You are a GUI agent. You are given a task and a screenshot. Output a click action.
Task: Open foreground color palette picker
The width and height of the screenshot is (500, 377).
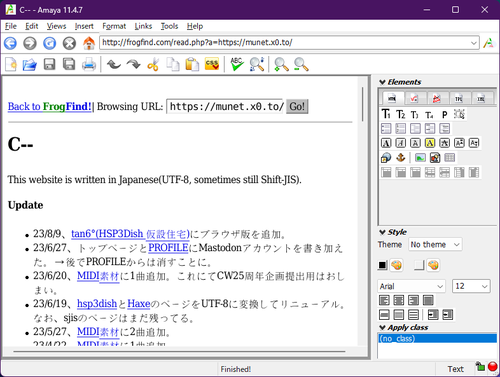[x=396, y=265]
